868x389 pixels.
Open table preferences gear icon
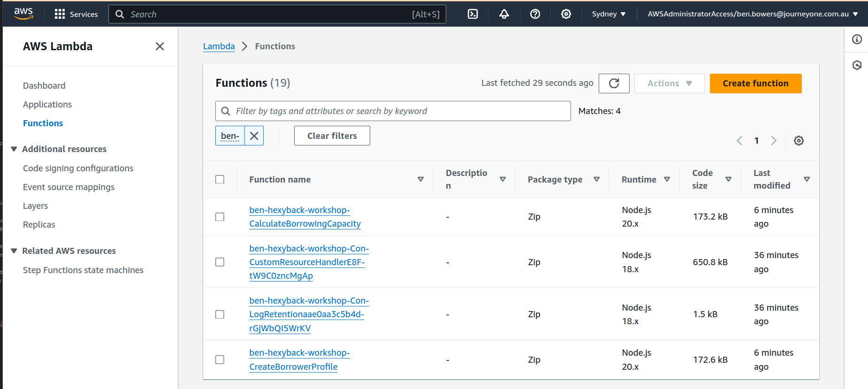pos(799,141)
